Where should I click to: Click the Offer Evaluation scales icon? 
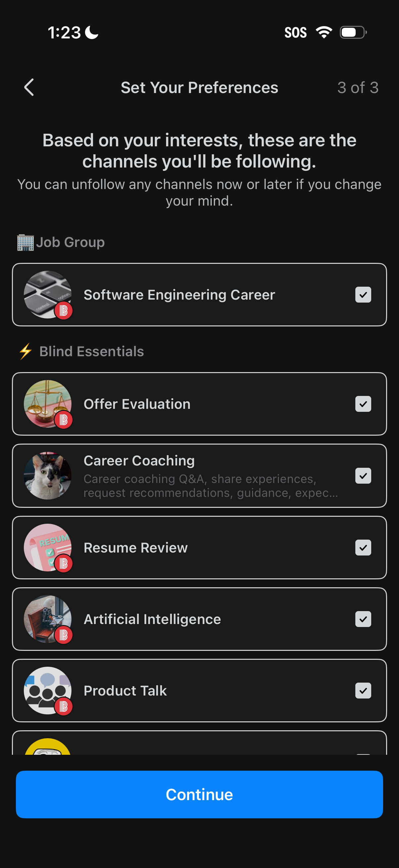(x=47, y=403)
